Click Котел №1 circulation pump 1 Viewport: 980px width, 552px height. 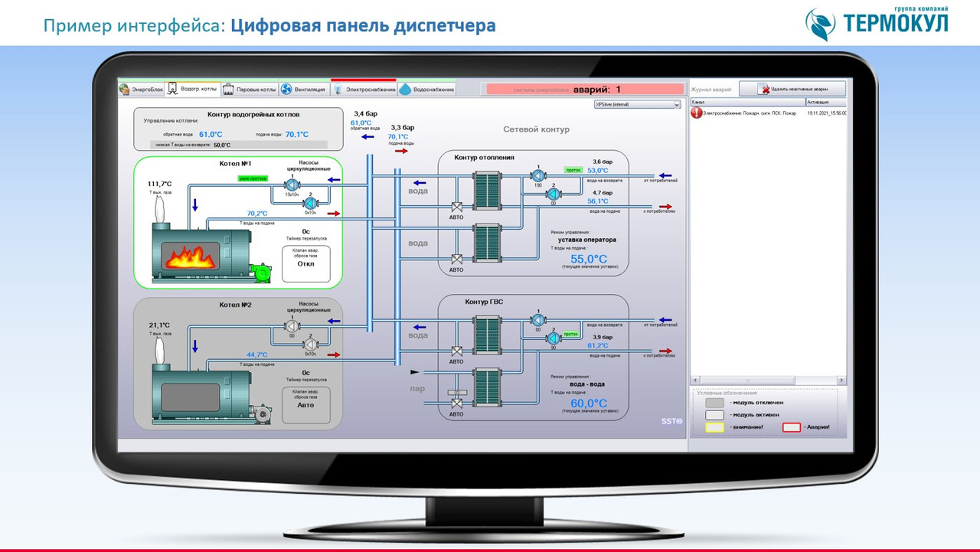click(x=292, y=185)
